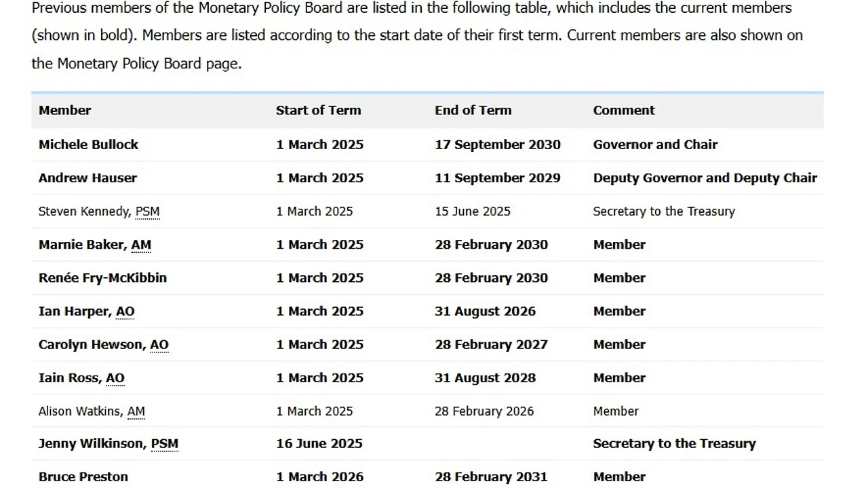Click the AO abbreviation after Carolyn Hewson
Screen dimensions: 868x488
159,344
